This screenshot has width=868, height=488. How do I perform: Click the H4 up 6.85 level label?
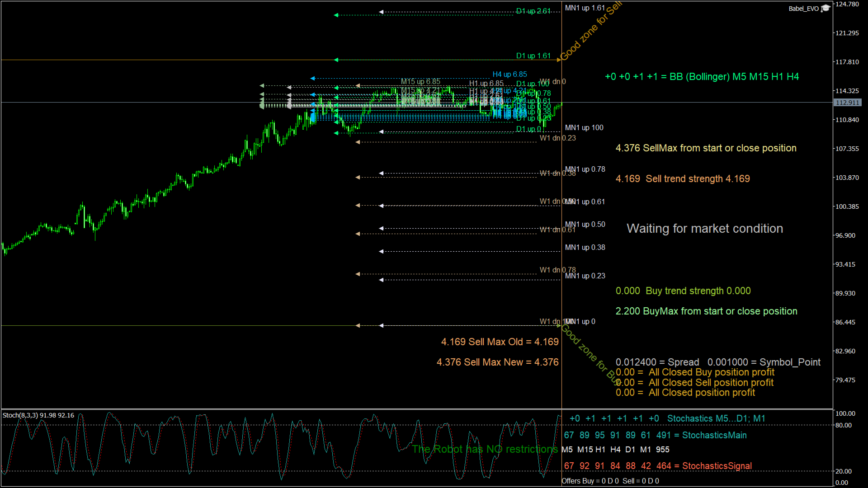(510, 75)
